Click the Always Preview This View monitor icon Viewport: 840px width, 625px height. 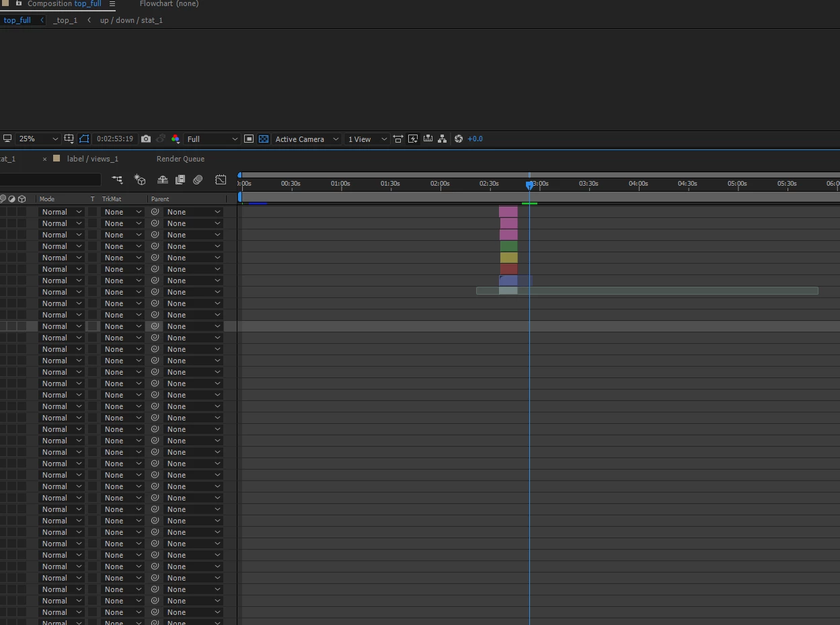click(x=7, y=139)
